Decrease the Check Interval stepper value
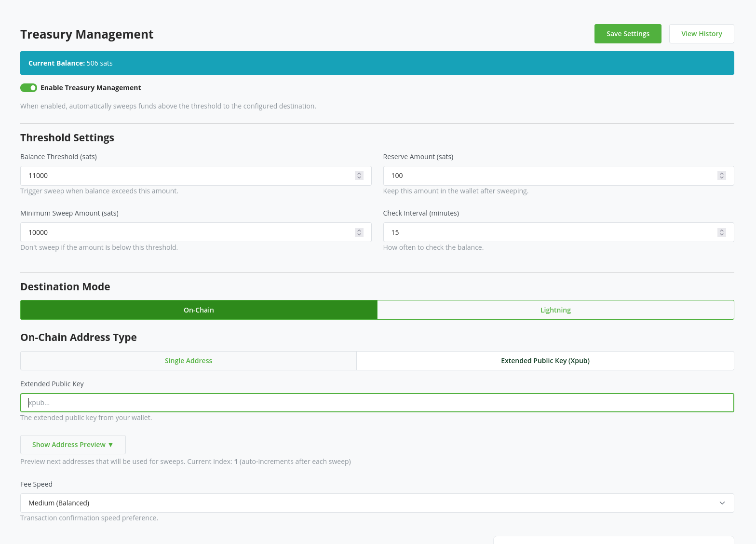The width and height of the screenshot is (756, 544). [721, 234]
